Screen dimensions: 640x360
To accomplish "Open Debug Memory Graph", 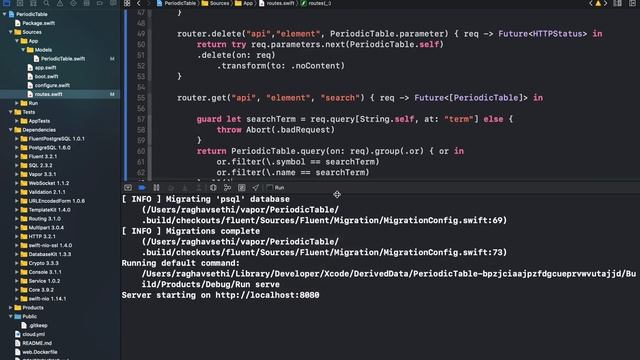I will click(x=227, y=187).
